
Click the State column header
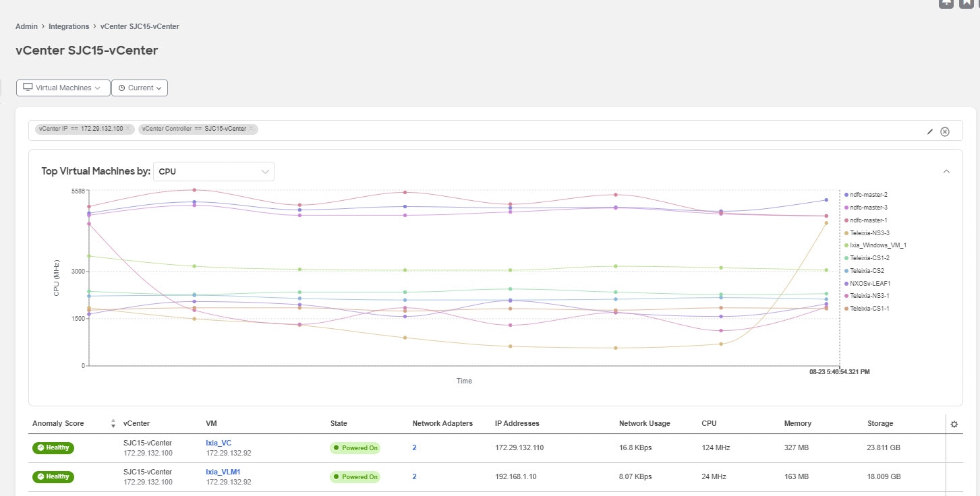339,424
